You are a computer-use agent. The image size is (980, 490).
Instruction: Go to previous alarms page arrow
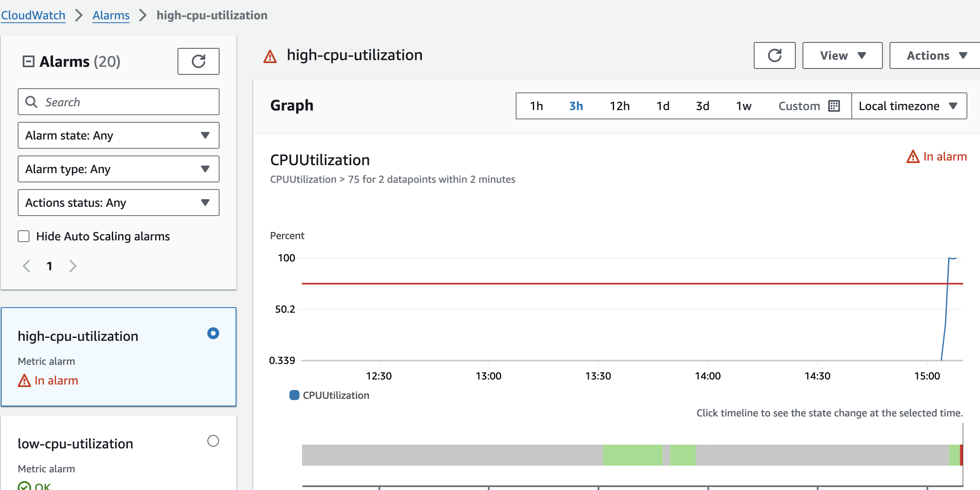click(26, 266)
